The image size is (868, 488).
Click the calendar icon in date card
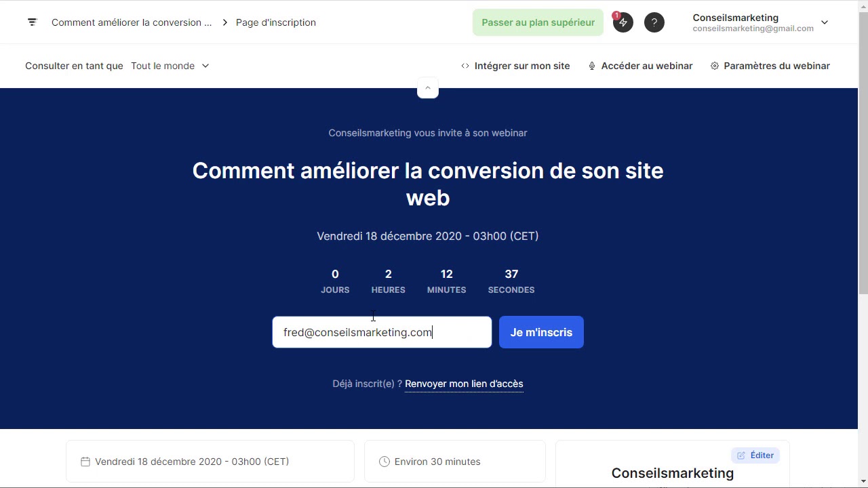click(85, 462)
